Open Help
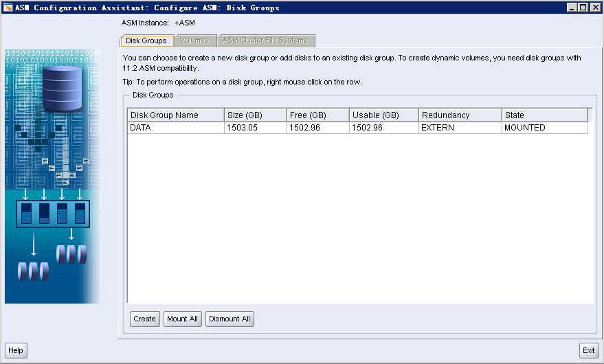The image size is (604, 364). pos(16,350)
